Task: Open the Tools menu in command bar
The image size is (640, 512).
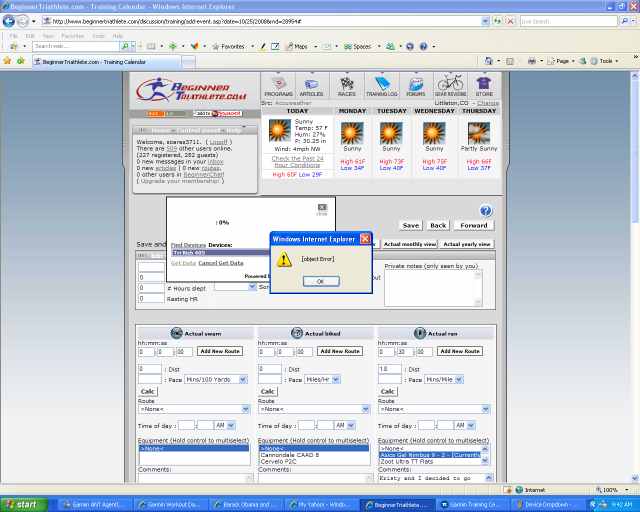Action: pyautogui.click(x=605, y=61)
